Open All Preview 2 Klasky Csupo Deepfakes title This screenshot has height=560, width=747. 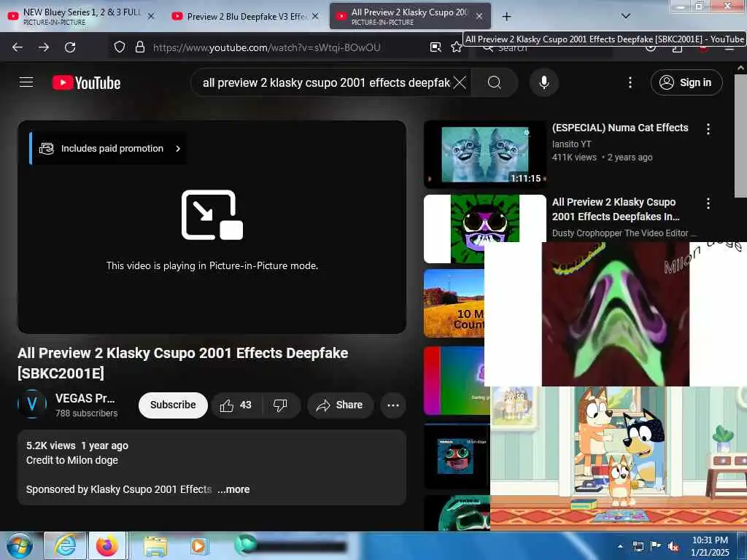pyautogui.click(x=616, y=209)
